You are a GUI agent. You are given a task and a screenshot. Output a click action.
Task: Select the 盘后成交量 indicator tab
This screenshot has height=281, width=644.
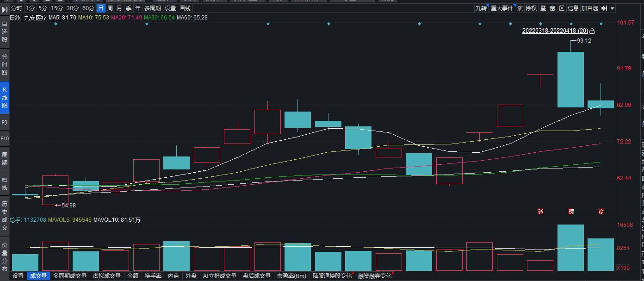pos(257,276)
